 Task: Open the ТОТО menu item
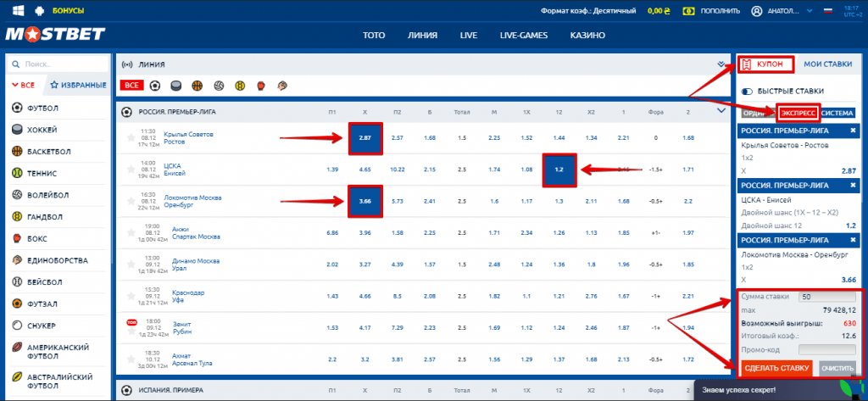(x=374, y=36)
